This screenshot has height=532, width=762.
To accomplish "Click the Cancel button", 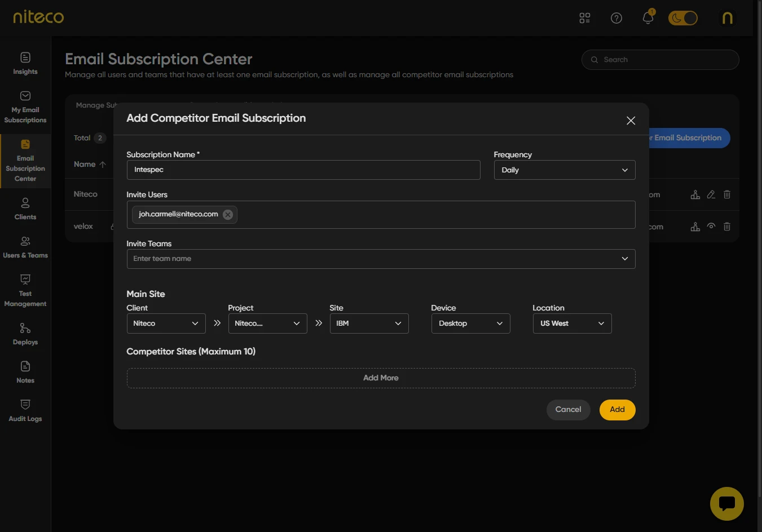I will click(x=568, y=410).
